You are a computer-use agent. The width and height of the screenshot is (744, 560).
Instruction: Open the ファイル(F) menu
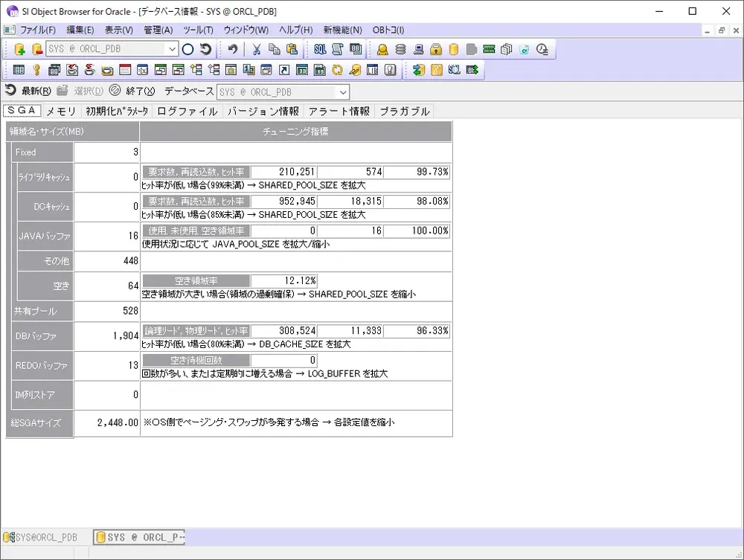(x=37, y=30)
